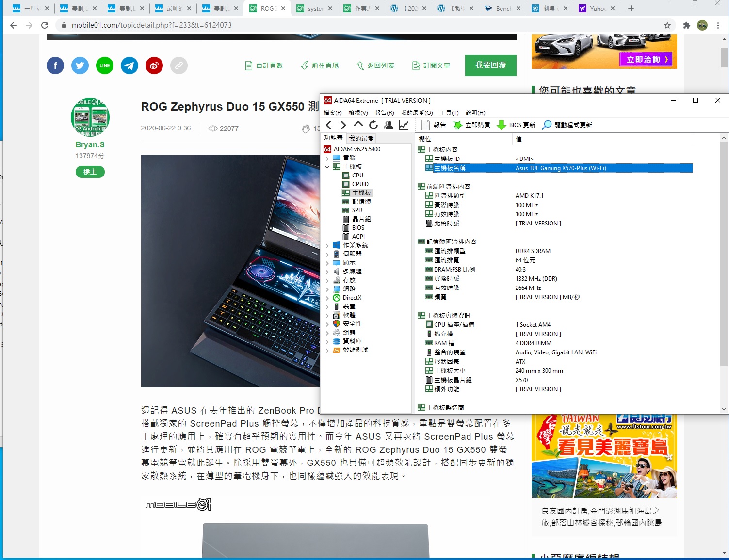Switch to the 我的最愛 tab in the sidebar

click(x=361, y=138)
